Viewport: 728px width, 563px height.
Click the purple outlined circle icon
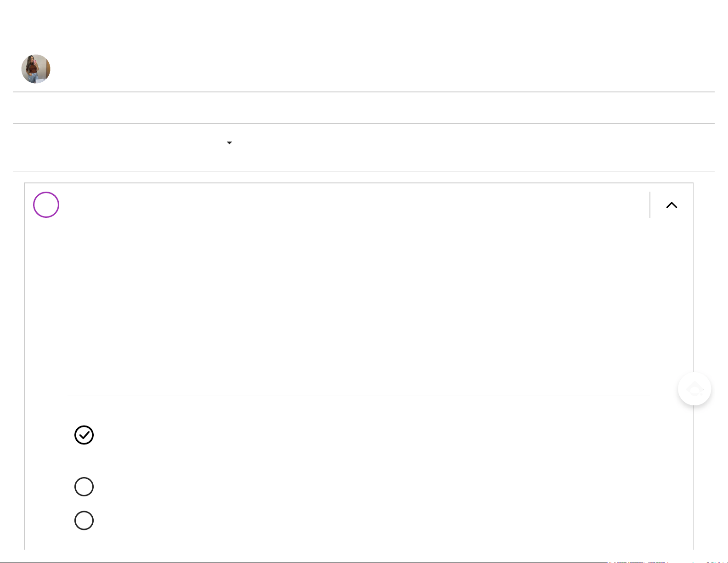[46, 205]
